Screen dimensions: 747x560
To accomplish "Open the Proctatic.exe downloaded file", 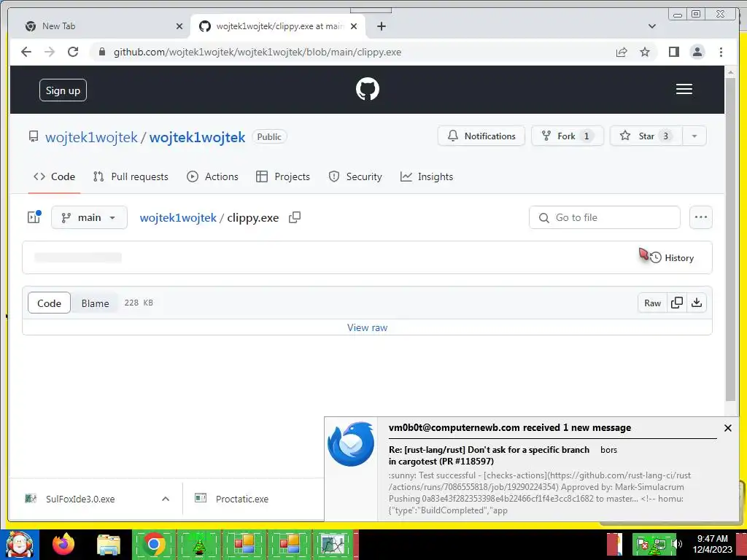I will pyautogui.click(x=242, y=499).
